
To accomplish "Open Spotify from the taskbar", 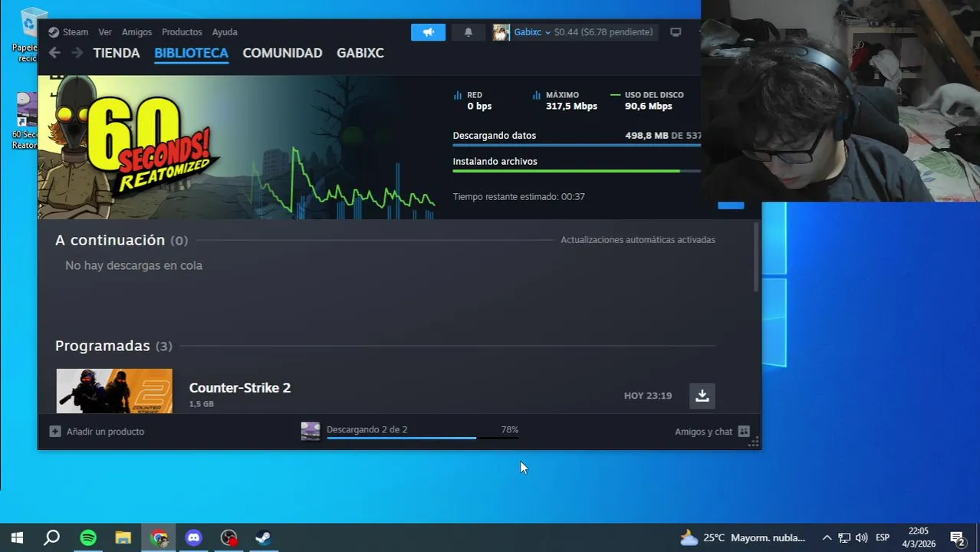I will 88,537.
